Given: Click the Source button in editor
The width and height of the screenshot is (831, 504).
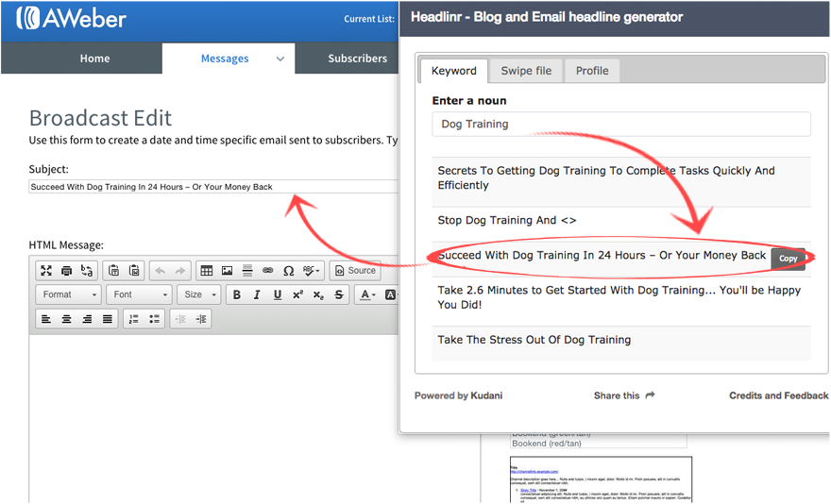Looking at the screenshot, I should (355, 270).
